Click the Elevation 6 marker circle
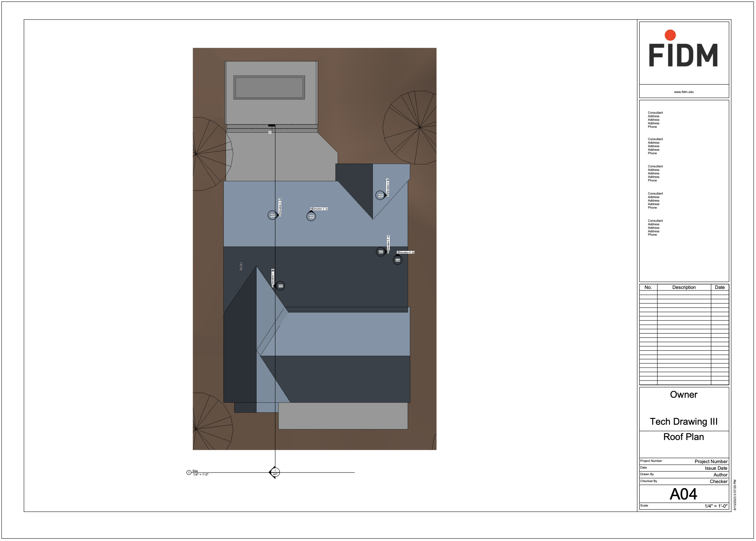The height and width of the screenshot is (541, 756). (398, 260)
